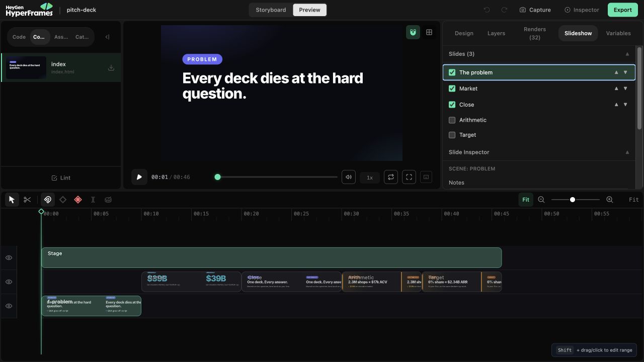Open the Design tab

tap(464, 33)
